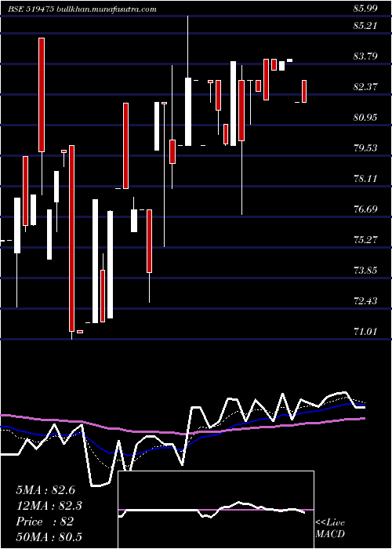Select the 75.27 price axis label
The image size is (392, 549).
click(365, 239)
